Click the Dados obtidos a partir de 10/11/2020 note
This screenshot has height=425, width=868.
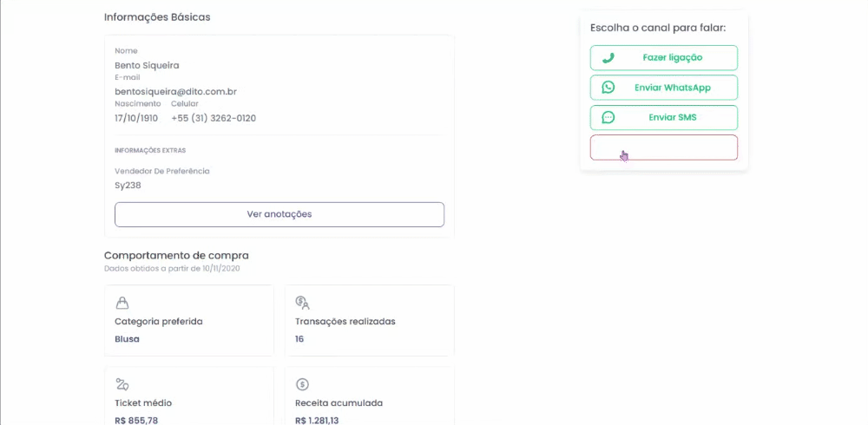point(172,269)
